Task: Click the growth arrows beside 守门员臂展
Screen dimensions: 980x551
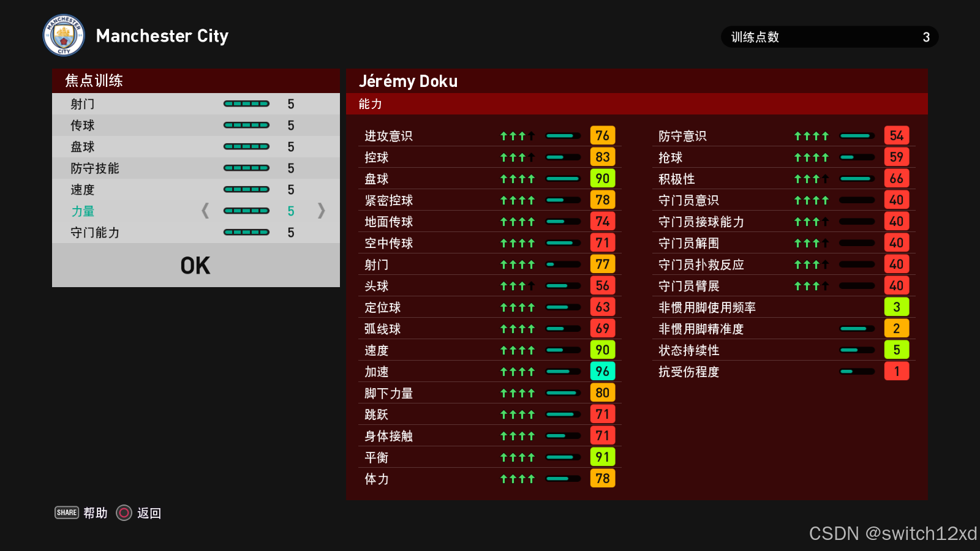Action: click(812, 286)
